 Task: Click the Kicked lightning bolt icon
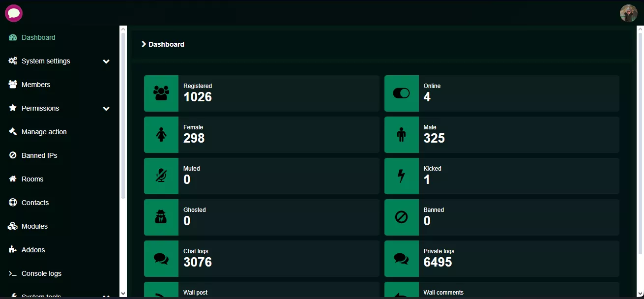tap(402, 176)
